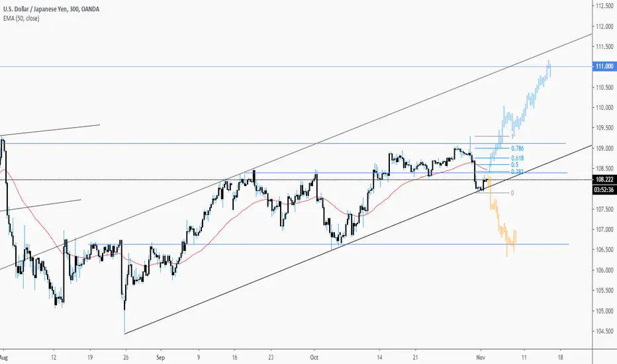
Task: Select the 111.000 price label on axis
Action: 604,66
